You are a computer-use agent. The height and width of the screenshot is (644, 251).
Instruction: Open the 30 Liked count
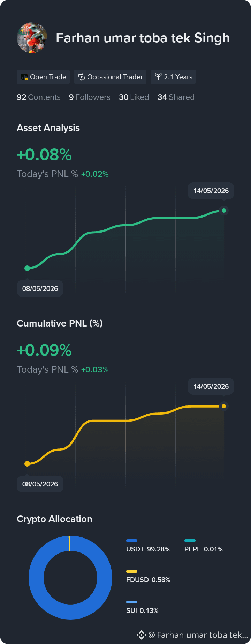coord(134,97)
